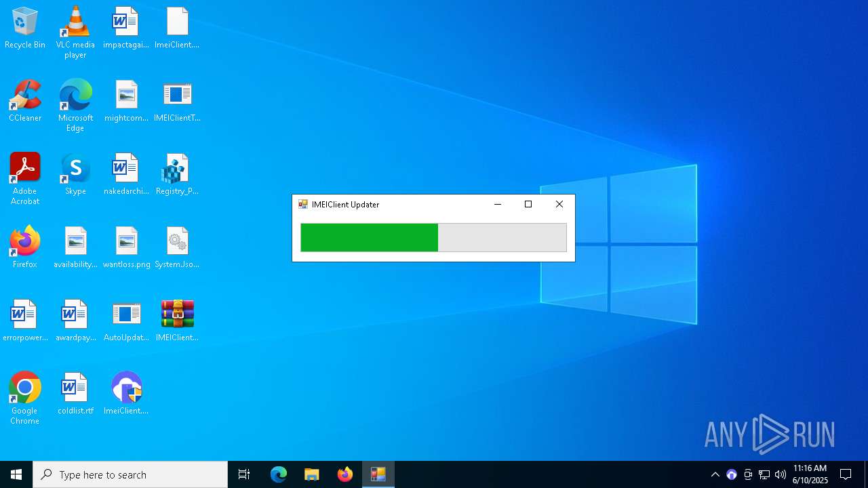Select awardpay... Word document
The height and width of the screenshot is (488, 868).
click(75, 321)
